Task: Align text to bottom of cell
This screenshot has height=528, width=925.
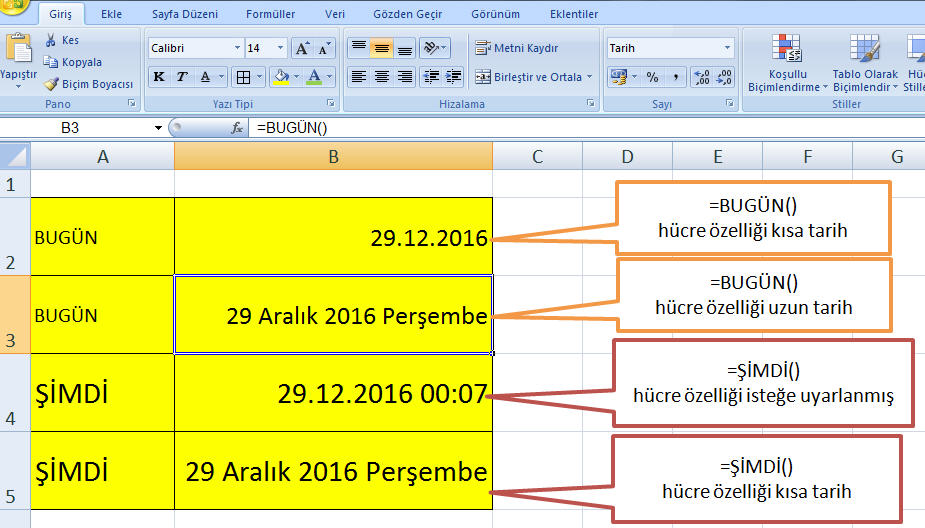Action: point(405,48)
